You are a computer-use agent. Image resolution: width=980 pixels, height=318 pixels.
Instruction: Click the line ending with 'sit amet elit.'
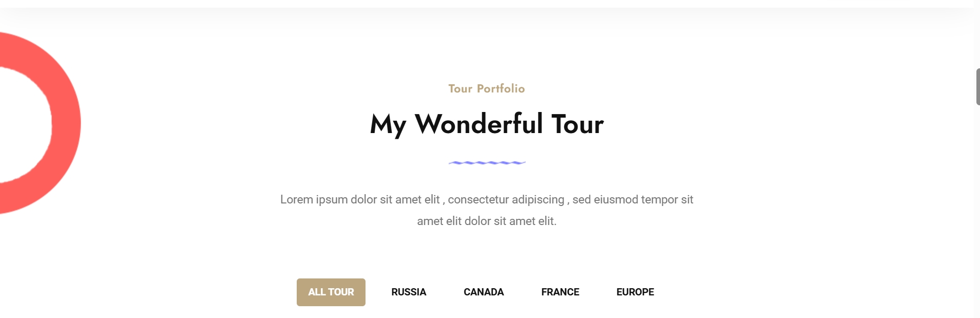click(487, 221)
